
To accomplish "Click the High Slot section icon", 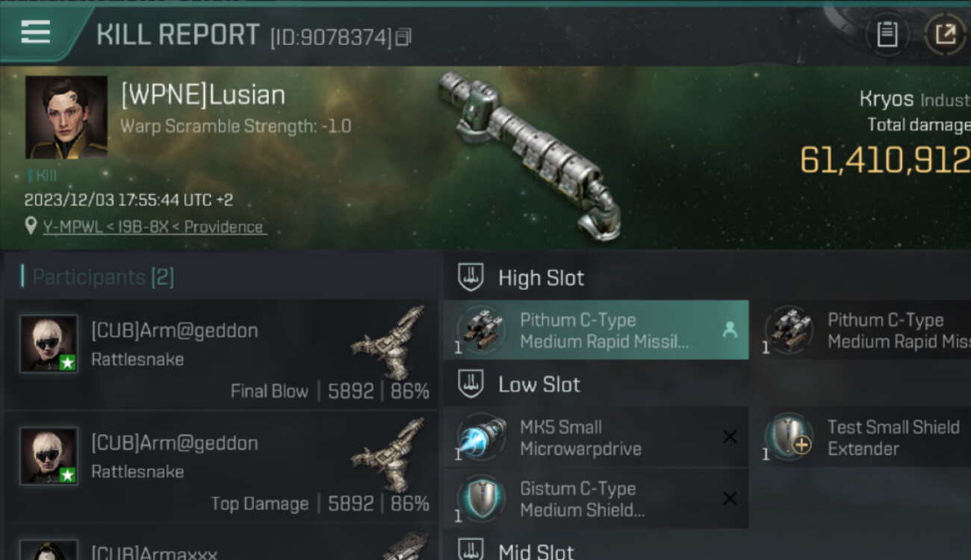I will point(471,278).
